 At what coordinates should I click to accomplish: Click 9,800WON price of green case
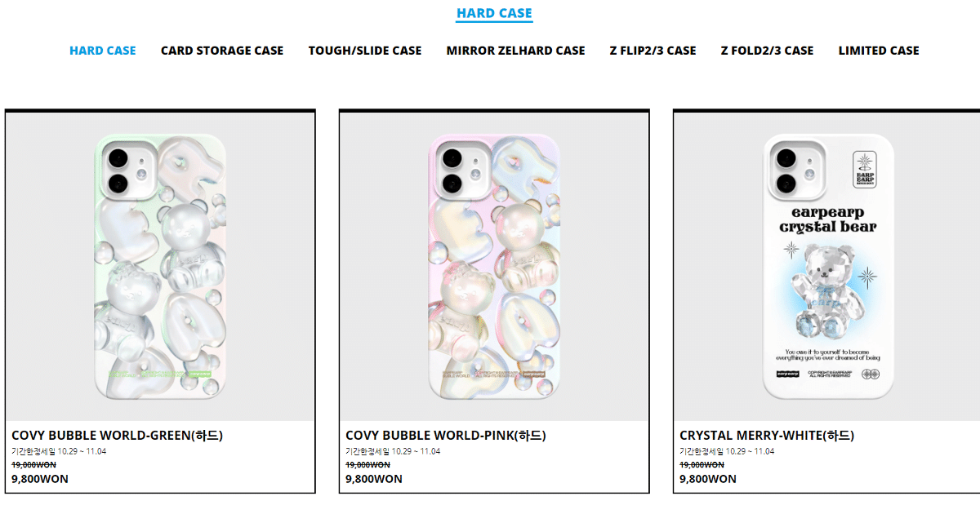tap(40, 479)
